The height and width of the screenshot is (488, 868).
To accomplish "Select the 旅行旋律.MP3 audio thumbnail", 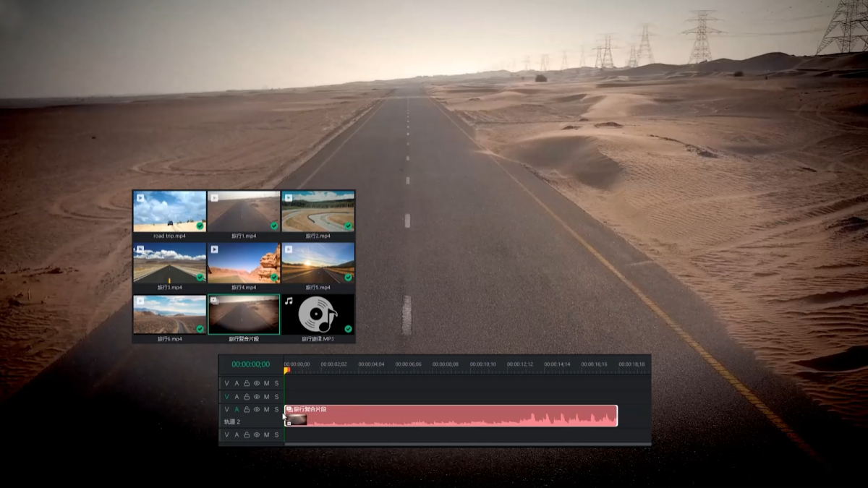I will 318,314.
